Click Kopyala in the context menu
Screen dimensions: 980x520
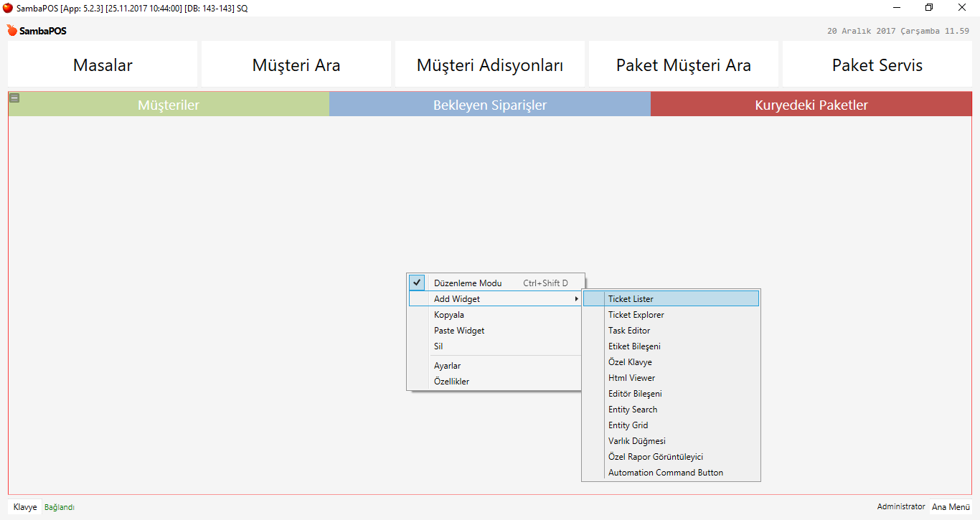(x=449, y=315)
